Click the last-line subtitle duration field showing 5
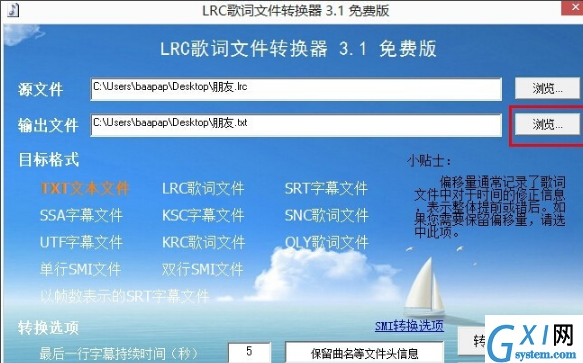Viewport: 583px width, 363px height. tap(249, 352)
